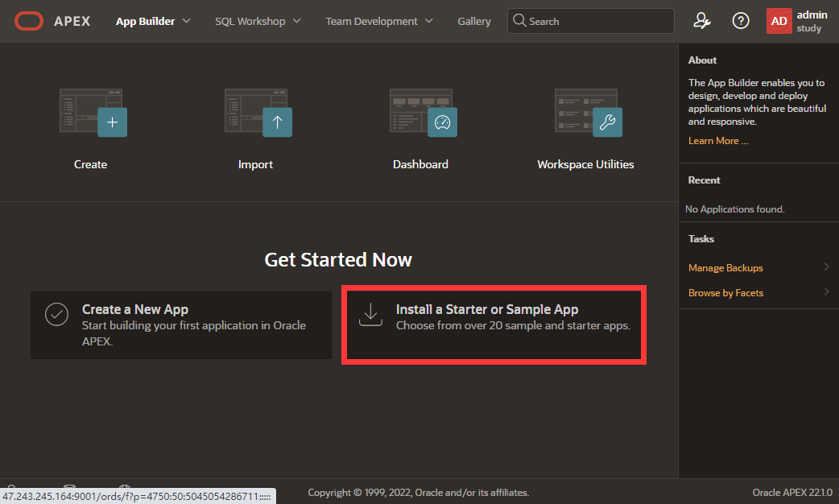This screenshot has width=839, height=504.
Task: Click the Help question mark icon
Action: click(x=741, y=21)
